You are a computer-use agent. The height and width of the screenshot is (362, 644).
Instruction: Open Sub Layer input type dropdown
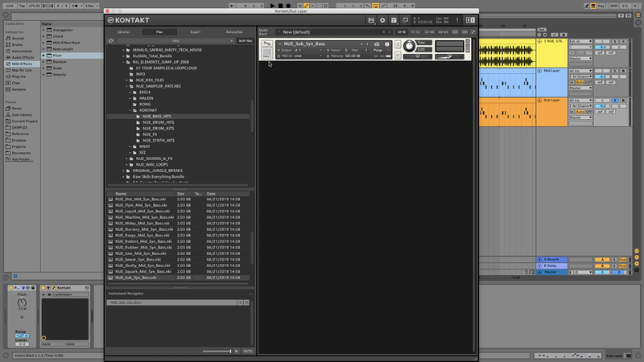[580, 100]
